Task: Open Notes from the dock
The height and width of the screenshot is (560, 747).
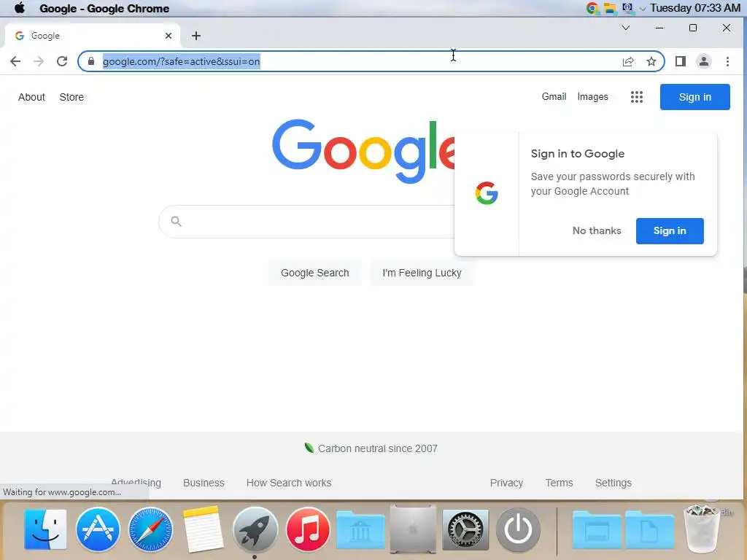Action: [x=203, y=529]
